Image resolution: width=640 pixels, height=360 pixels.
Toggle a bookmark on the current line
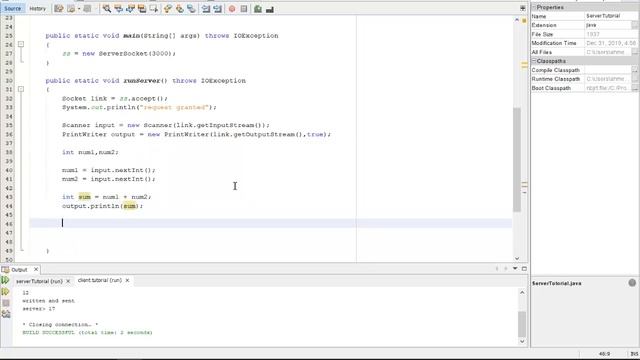click(191, 9)
